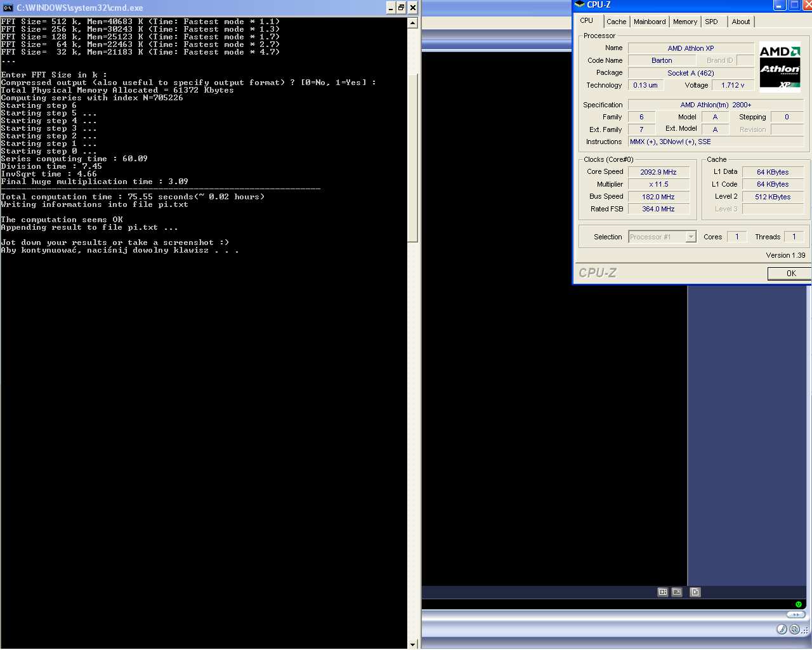Click the Threads value field
The width and height of the screenshot is (812, 650).
coord(794,237)
